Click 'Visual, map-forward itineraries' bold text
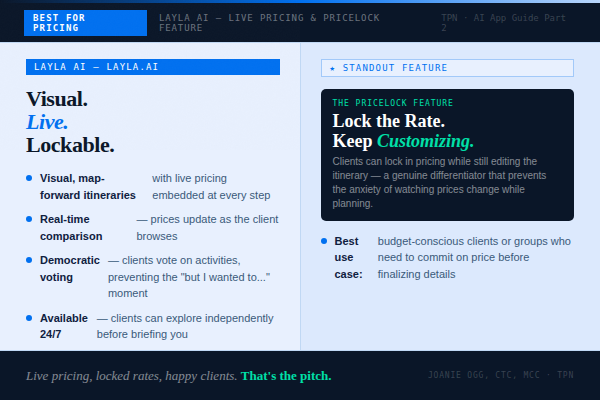The height and width of the screenshot is (400, 600). coord(88,187)
